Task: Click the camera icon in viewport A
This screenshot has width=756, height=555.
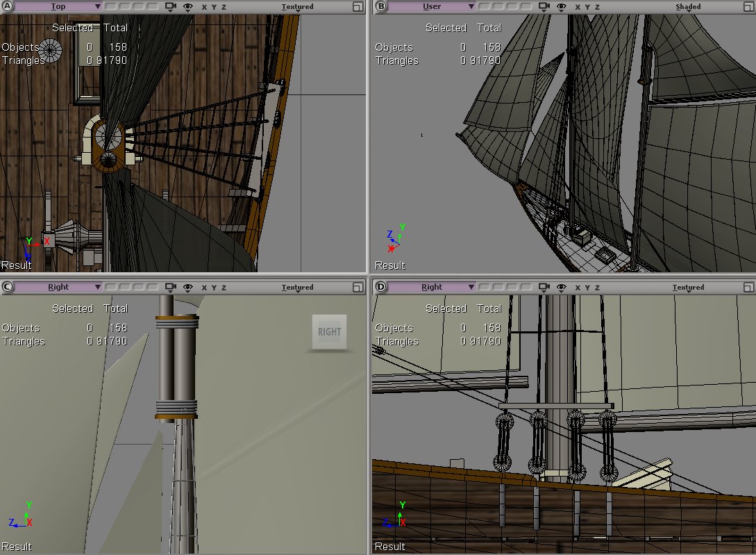Action: 171,7
